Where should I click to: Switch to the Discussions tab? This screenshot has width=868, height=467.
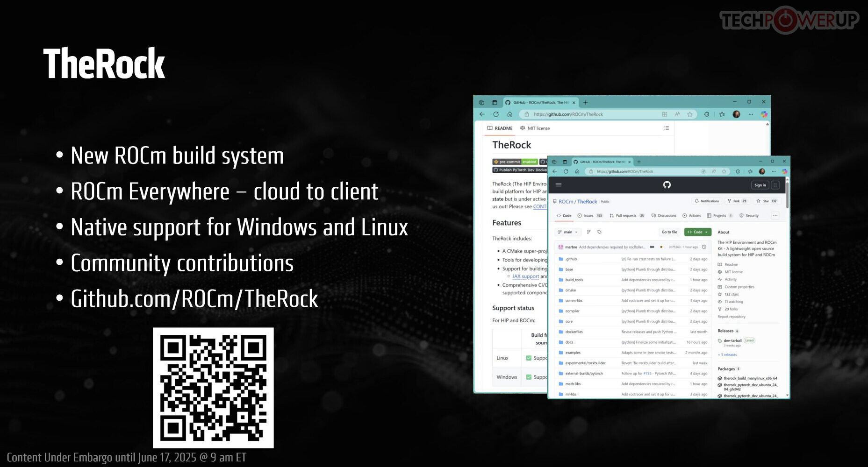(664, 216)
